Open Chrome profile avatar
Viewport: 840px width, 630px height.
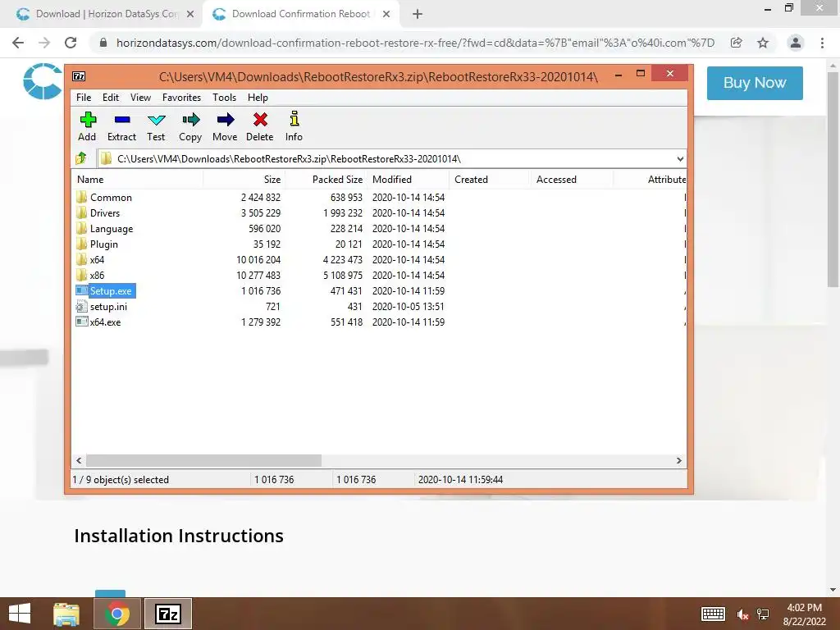coord(796,43)
